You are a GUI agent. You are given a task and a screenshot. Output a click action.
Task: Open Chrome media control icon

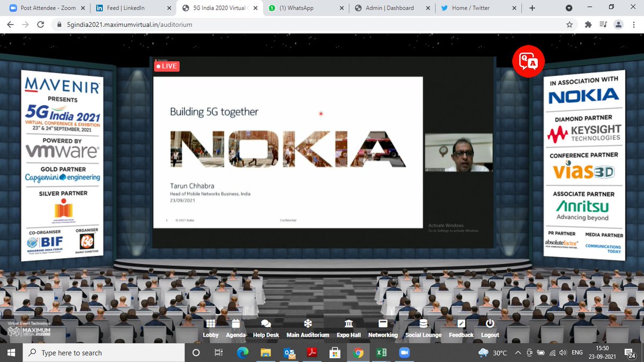click(x=603, y=25)
